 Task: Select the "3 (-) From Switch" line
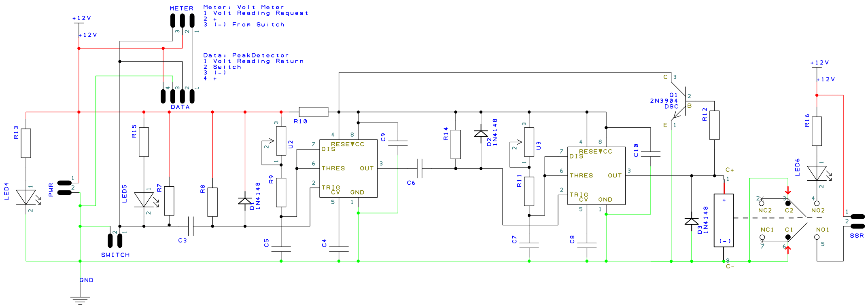pos(244,25)
